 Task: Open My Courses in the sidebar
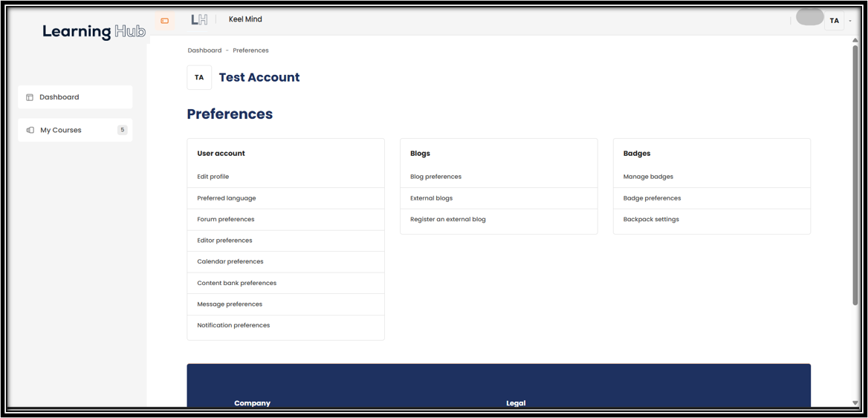(75, 131)
